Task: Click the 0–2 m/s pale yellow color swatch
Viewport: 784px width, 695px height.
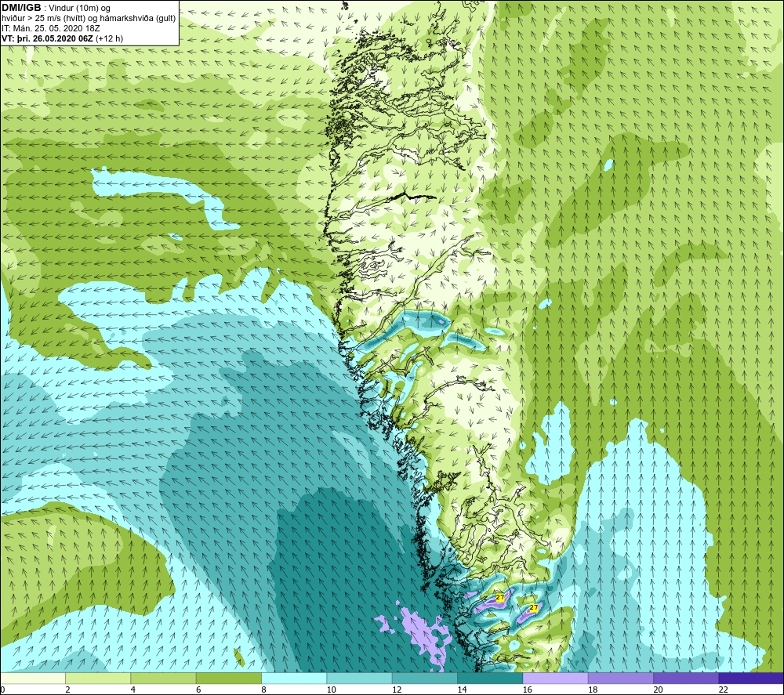Action: tap(33, 678)
